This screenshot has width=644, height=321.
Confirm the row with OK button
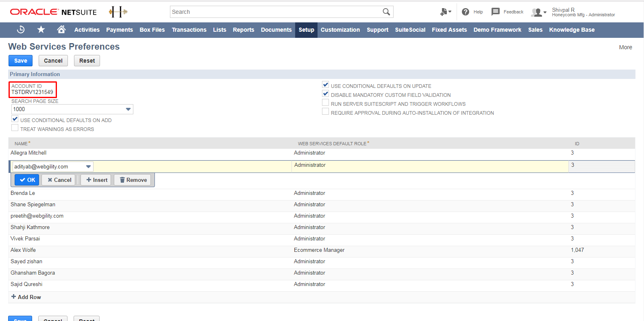pyautogui.click(x=27, y=180)
